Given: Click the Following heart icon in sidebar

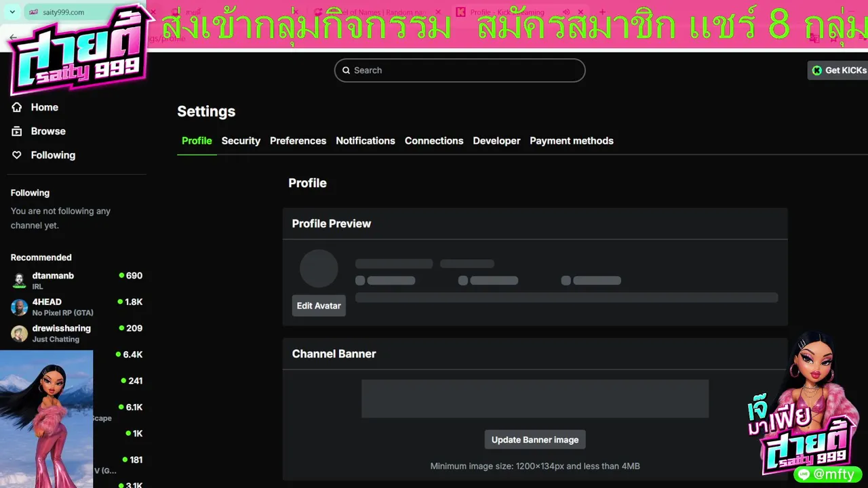Looking at the screenshot, I should point(17,155).
